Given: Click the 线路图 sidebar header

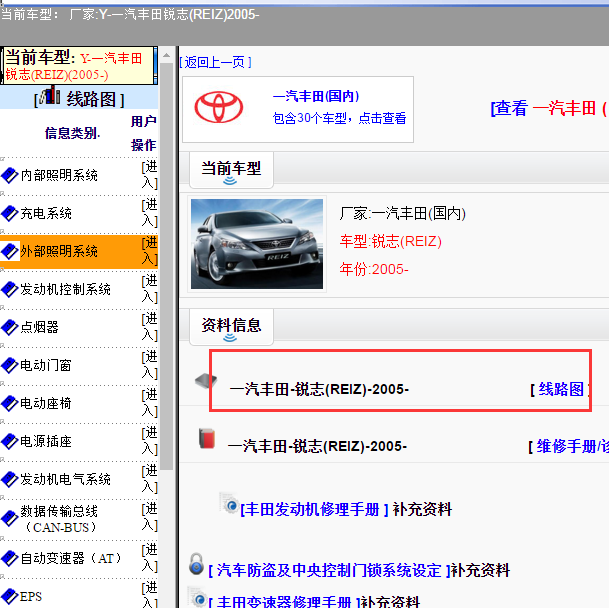Looking at the screenshot, I should 79,97.
